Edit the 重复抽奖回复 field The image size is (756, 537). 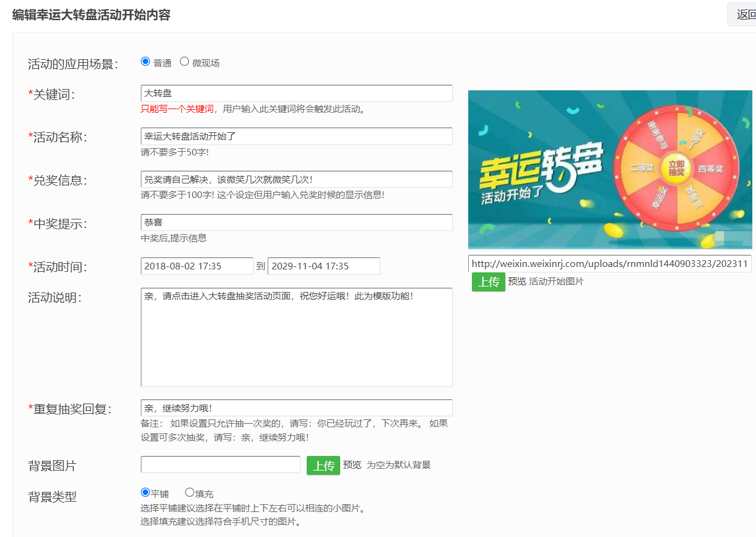click(296, 408)
